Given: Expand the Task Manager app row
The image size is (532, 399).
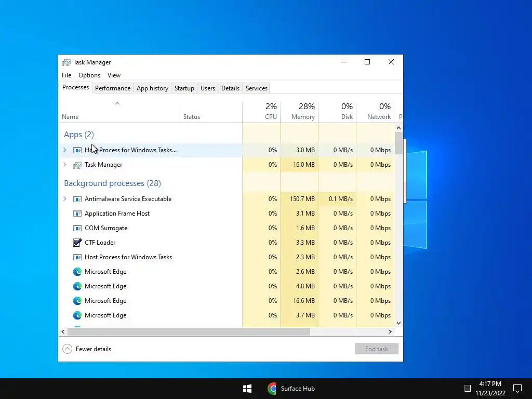Looking at the screenshot, I should tap(65, 165).
